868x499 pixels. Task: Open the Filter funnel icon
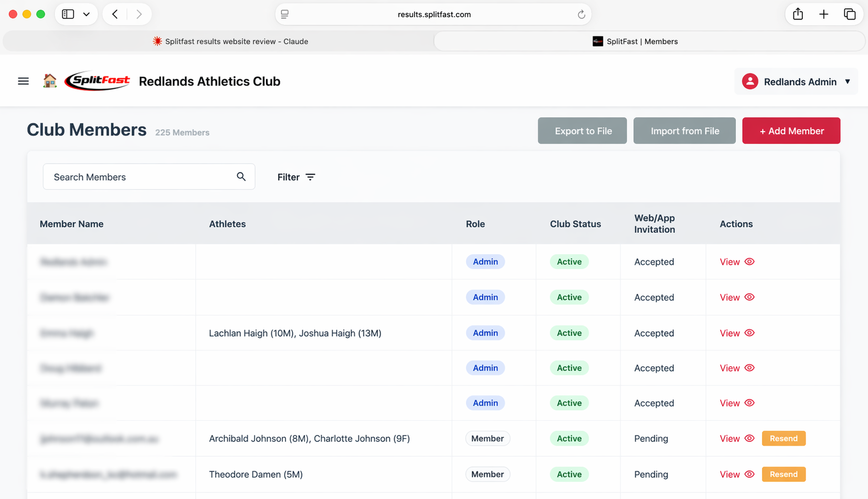click(311, 177)
